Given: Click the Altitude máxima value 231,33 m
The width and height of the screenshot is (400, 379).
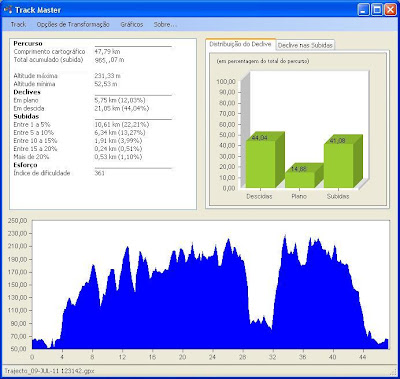Looking at the screenshot, I should tap(107, 76).
